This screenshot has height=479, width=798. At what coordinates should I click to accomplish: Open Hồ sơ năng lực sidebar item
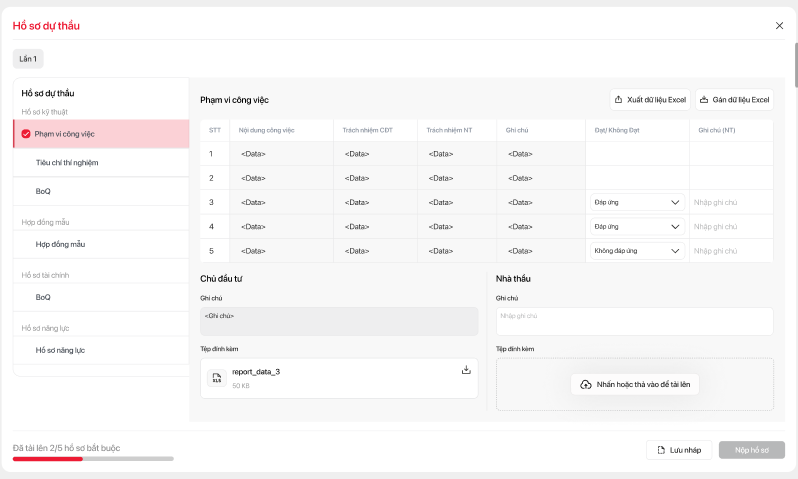(x=60, y=350)
